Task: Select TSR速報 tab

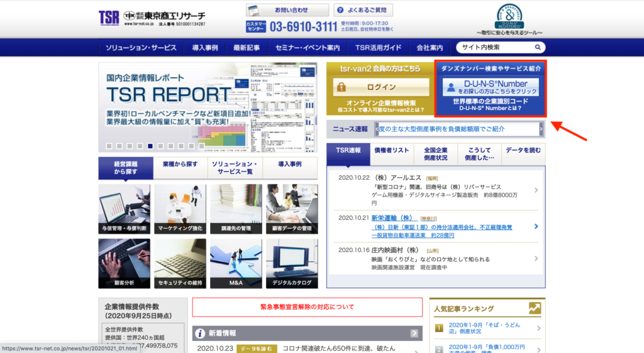Action: 348,154
